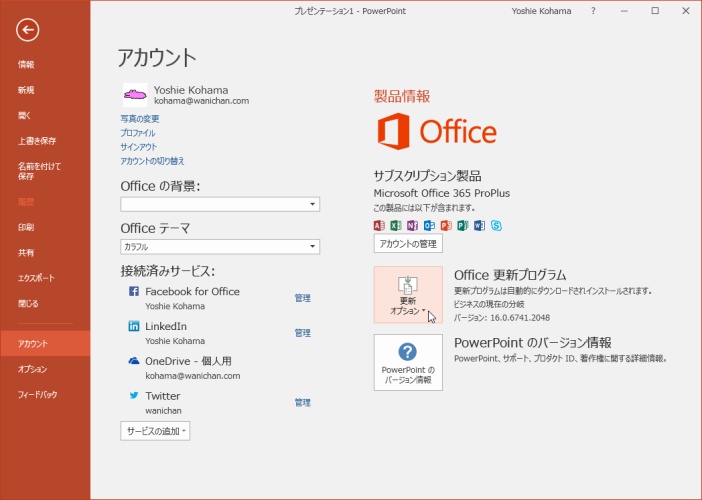Open the エクスポート menu item
The height and width of the screenshot is (500, 702).
click(x=36, y=278)
